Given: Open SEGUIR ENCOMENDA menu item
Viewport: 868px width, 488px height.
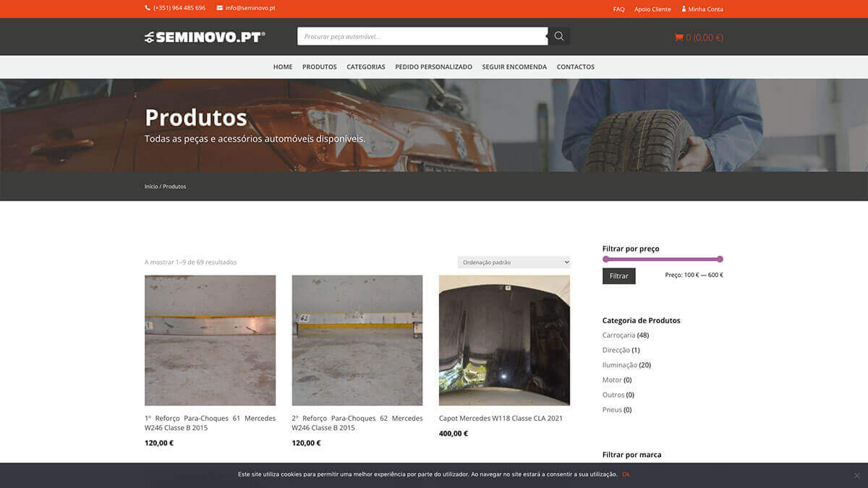Looking at the screenshot, I should [514, 67].
